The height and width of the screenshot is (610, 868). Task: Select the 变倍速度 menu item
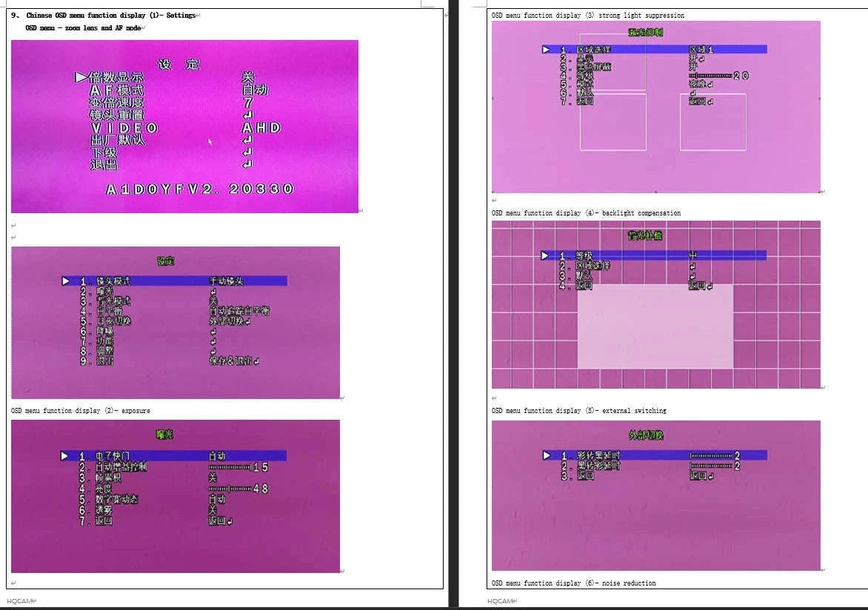pyautogui.click(x=117, y=102)
